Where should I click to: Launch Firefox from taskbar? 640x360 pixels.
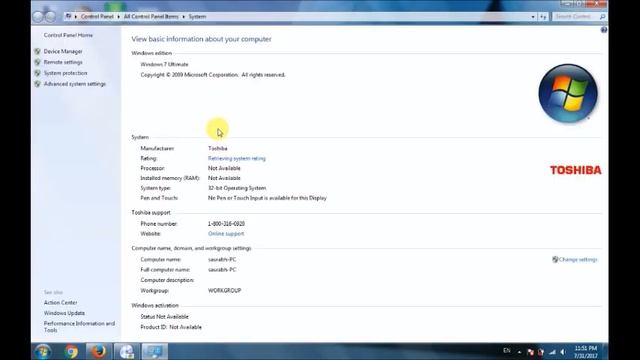tap(98, 351)
